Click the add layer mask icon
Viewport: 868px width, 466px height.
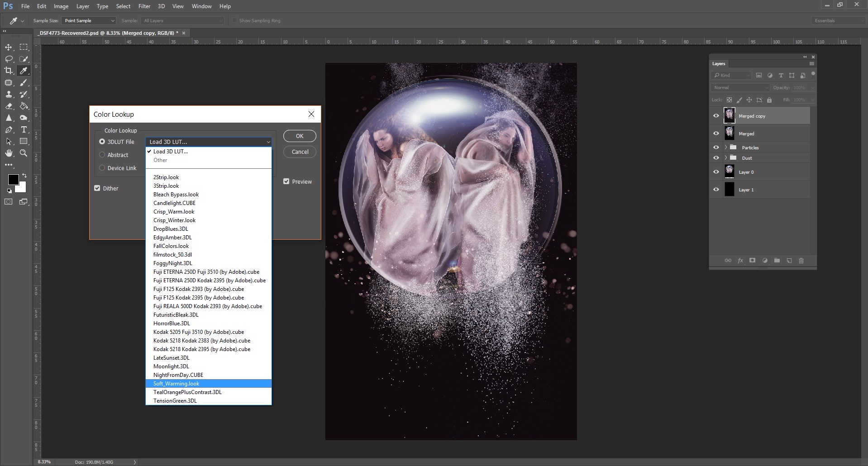[752, 261]
